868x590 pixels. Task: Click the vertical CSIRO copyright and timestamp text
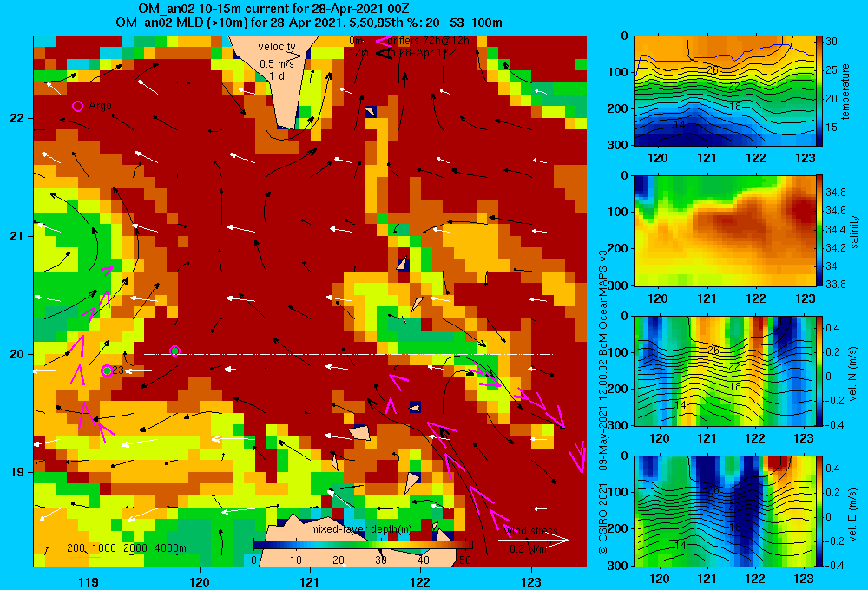[x=603, y=401]
